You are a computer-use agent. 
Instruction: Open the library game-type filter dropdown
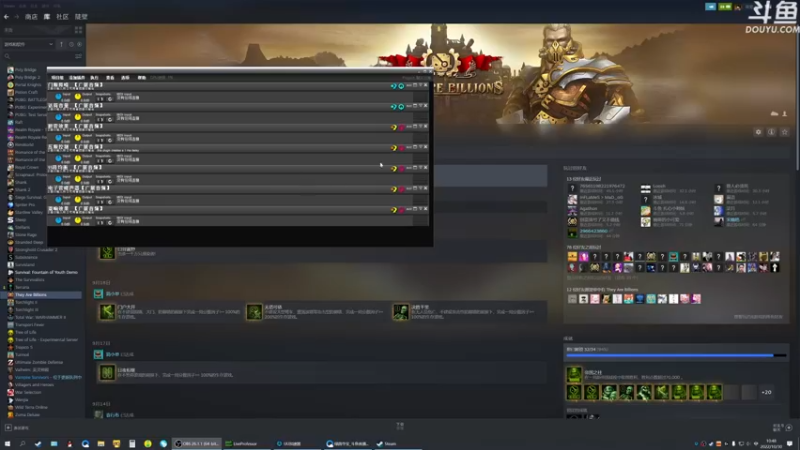tap(28, 44)
